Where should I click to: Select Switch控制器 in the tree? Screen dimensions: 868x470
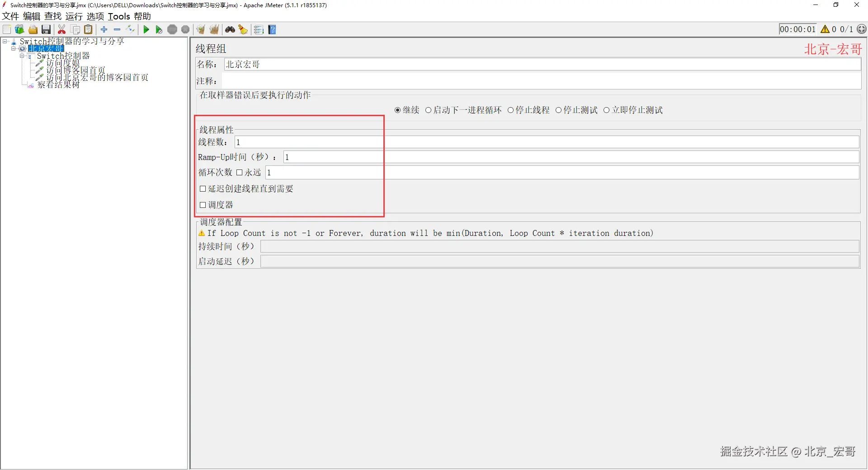[x=63, y=56]
